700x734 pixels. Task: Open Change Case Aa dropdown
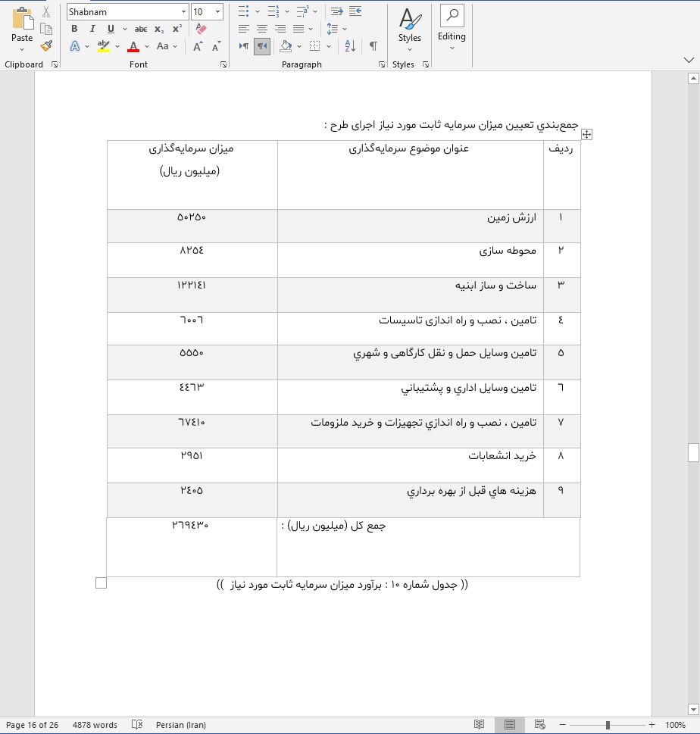pos(167,46)
